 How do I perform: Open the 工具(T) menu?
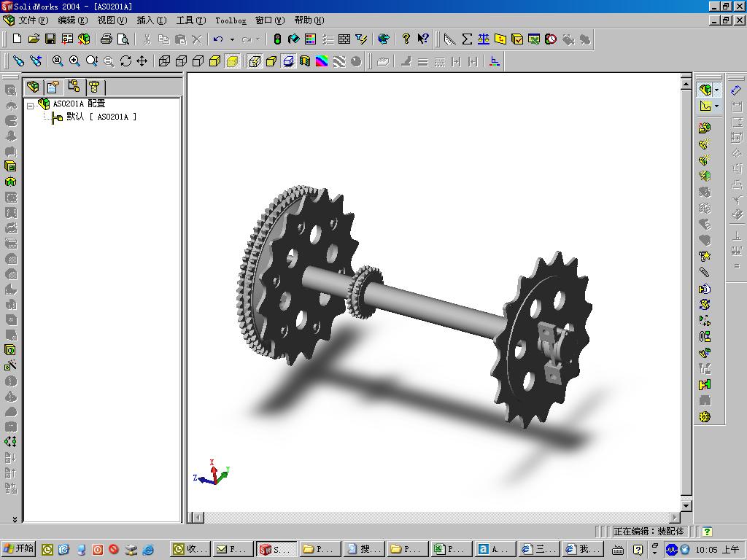pos(191,20)
